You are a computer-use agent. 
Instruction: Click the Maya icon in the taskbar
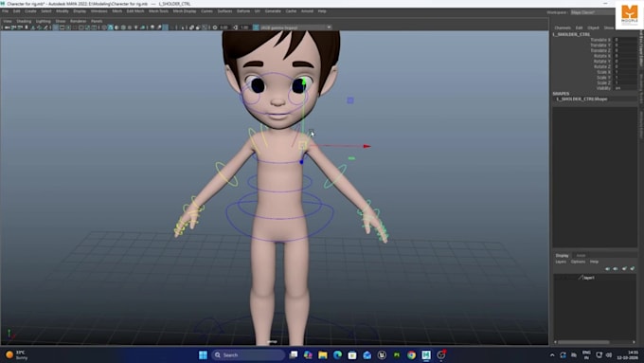[x=426, y=354]
